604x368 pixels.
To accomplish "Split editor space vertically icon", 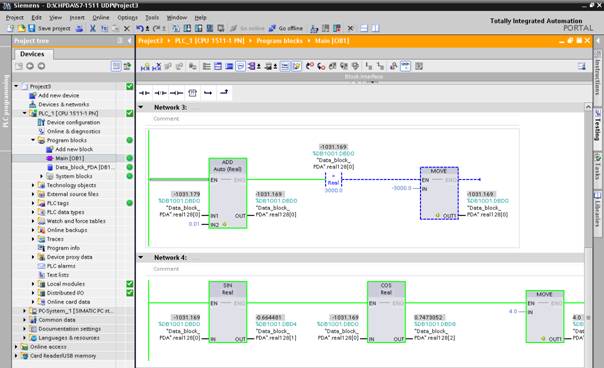I will 375,28.
